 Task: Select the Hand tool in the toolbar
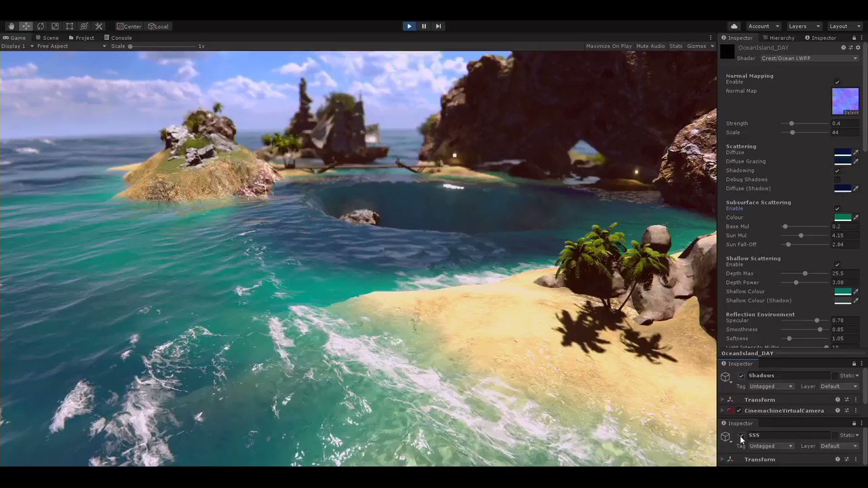pos(12,26)
